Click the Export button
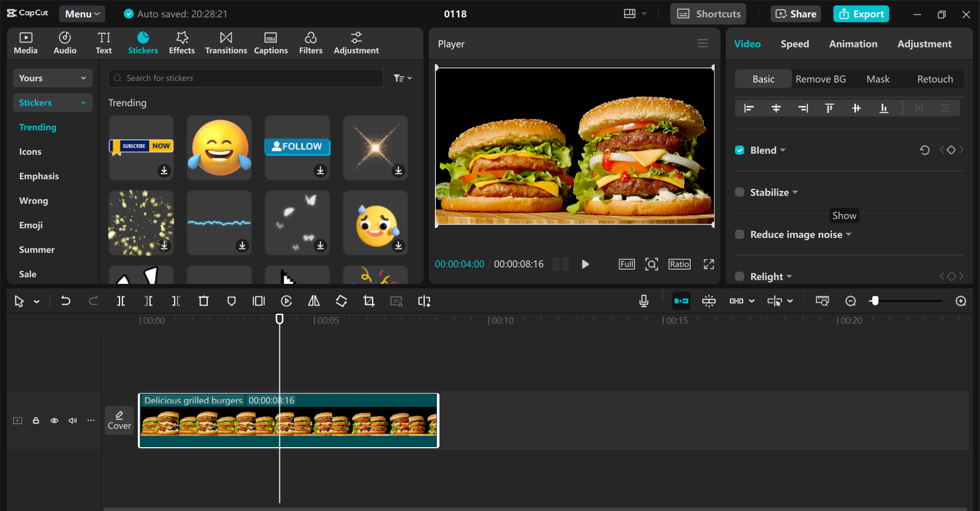The width and height of the screenshot is (980, 511). (861, 14)
